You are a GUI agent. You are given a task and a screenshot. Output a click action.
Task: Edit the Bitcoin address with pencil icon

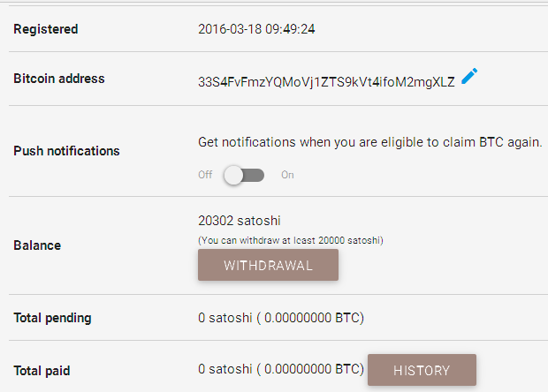point(469,77)
